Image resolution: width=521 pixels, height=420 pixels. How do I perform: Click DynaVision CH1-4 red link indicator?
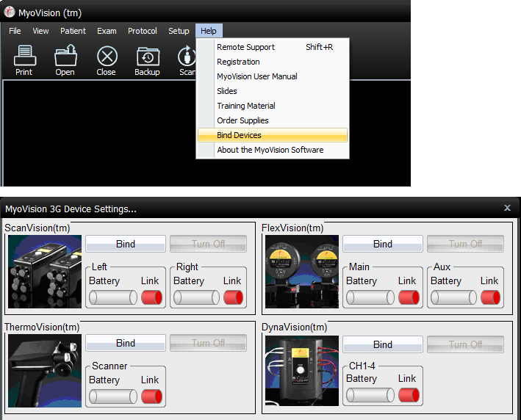(409, 395)
